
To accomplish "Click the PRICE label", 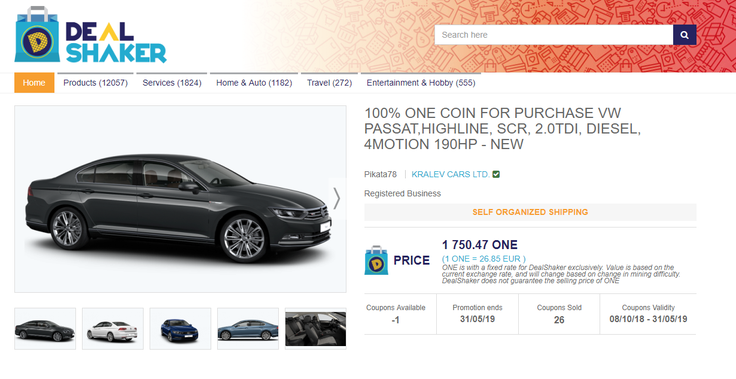I will [x=411, y=260].
